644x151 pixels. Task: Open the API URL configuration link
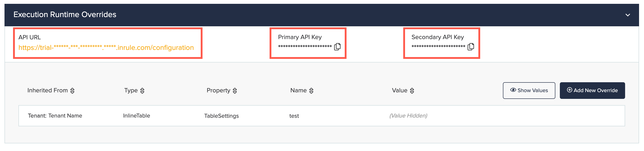(x=106, y=47)
